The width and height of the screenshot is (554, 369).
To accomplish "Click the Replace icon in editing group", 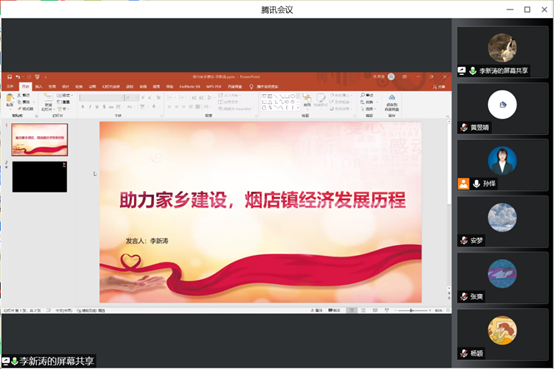I will coord(363,102).
